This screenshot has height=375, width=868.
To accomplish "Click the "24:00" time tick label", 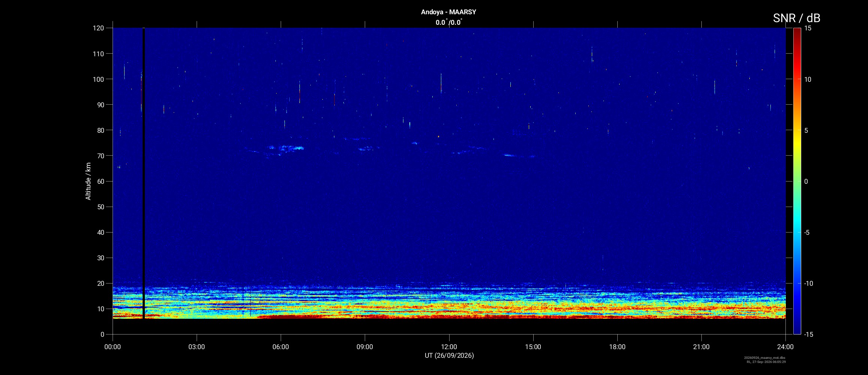I will (x=785, y=347).
